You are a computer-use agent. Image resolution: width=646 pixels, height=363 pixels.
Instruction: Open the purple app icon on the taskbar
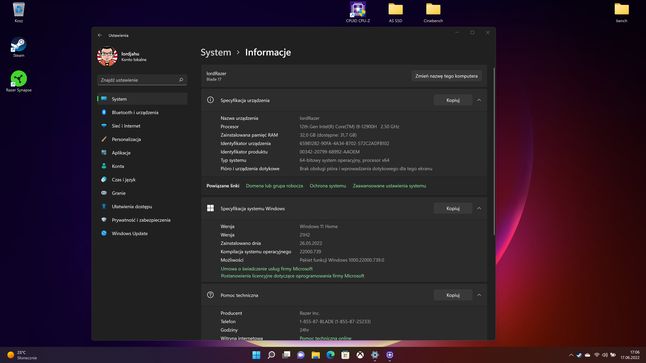[390, 355]
